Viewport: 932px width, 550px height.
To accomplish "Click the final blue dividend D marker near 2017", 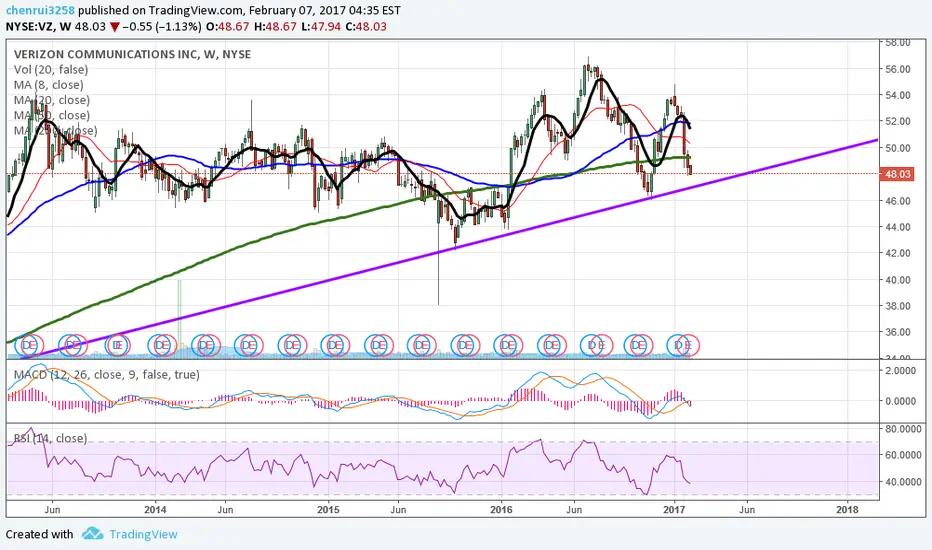I will tap(677, 345).
